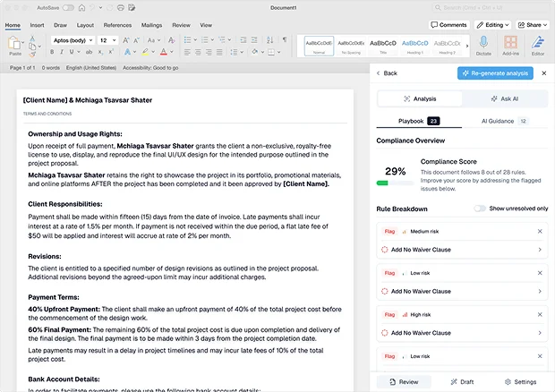This screenshot has height=392, width=555.
Task: Click the Back button in panel
Action: click(389, 73)
